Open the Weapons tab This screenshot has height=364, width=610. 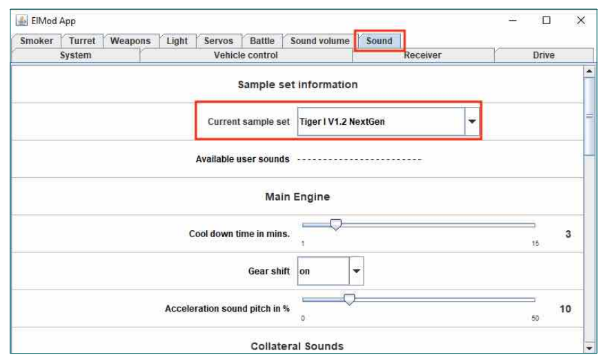130,41
